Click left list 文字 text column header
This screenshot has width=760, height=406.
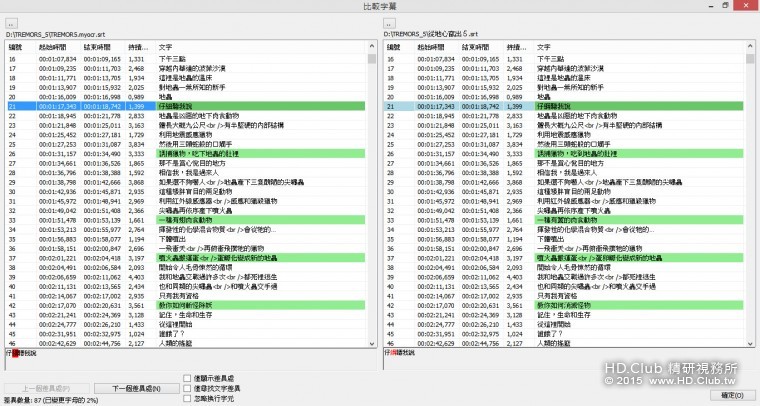point(261,47)
